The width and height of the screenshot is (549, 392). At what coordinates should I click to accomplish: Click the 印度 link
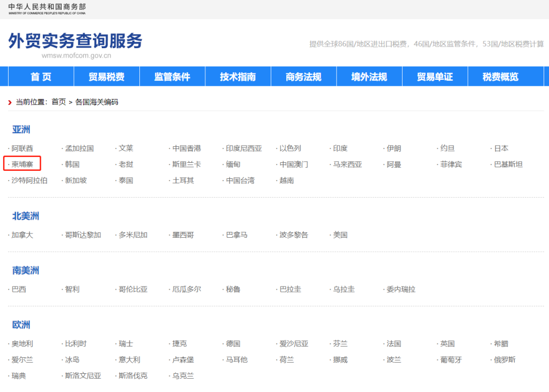(340, 148)
